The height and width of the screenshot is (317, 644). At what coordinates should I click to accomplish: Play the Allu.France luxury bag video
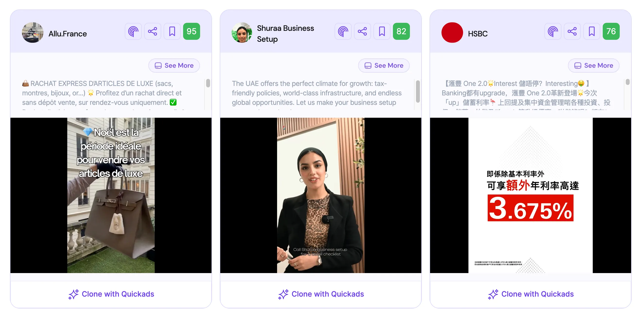111,195
